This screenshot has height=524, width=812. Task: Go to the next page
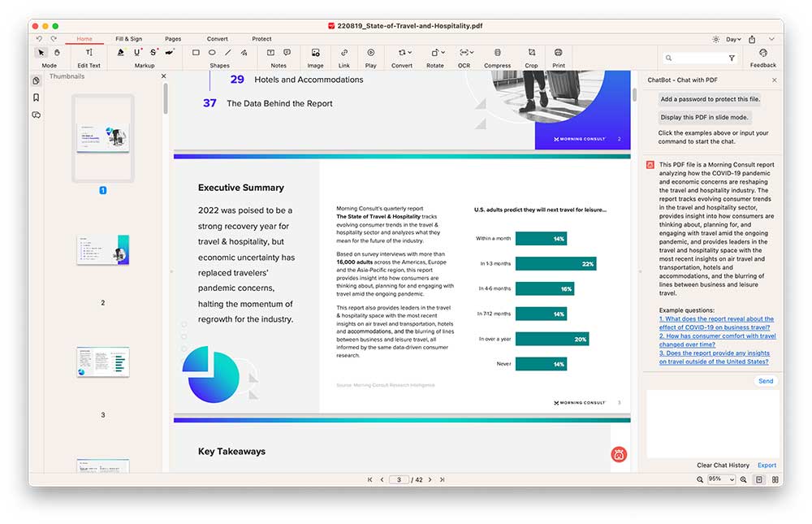coord(430,480)
